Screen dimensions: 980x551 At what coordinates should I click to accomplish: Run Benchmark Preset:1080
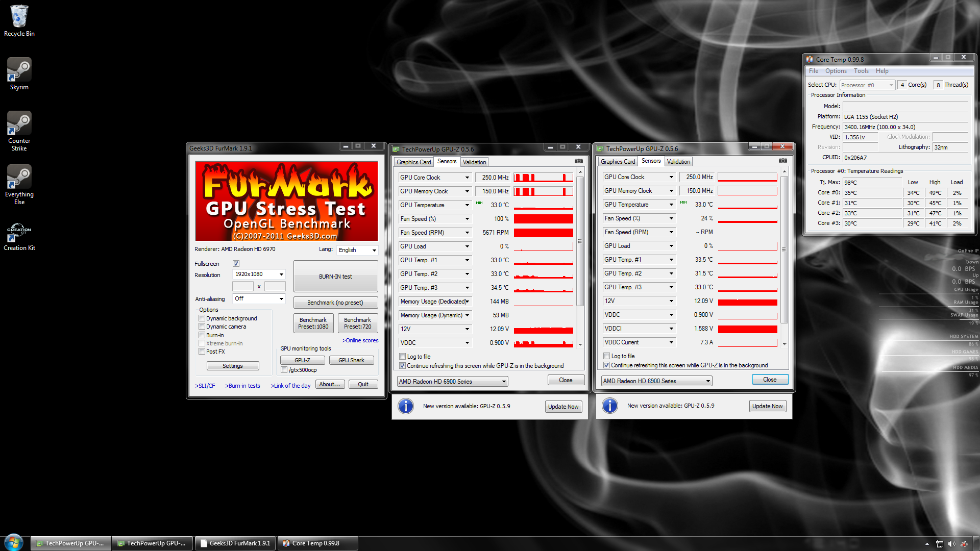[313, 323]
